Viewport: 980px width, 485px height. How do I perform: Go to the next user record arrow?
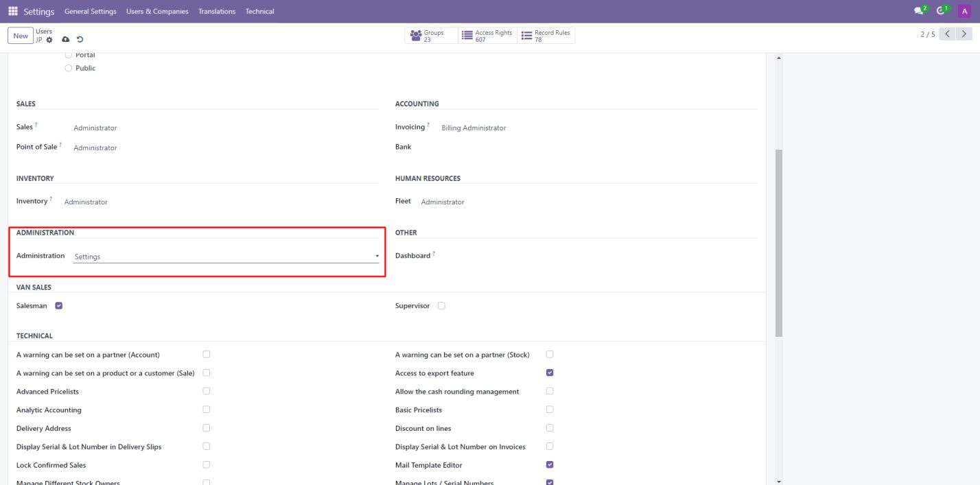point(965,34)
